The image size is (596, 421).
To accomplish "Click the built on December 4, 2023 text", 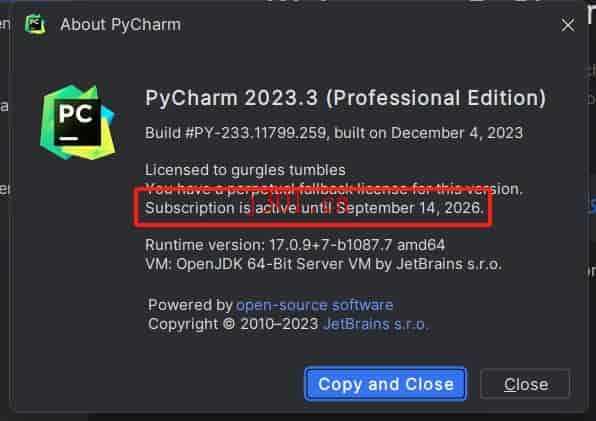I will click(428, 133).
